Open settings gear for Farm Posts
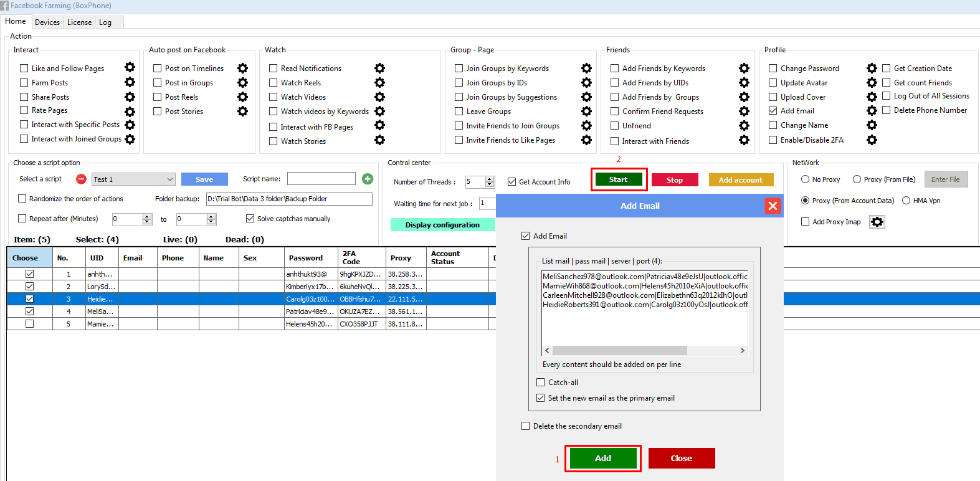 (x=130, y=82)
